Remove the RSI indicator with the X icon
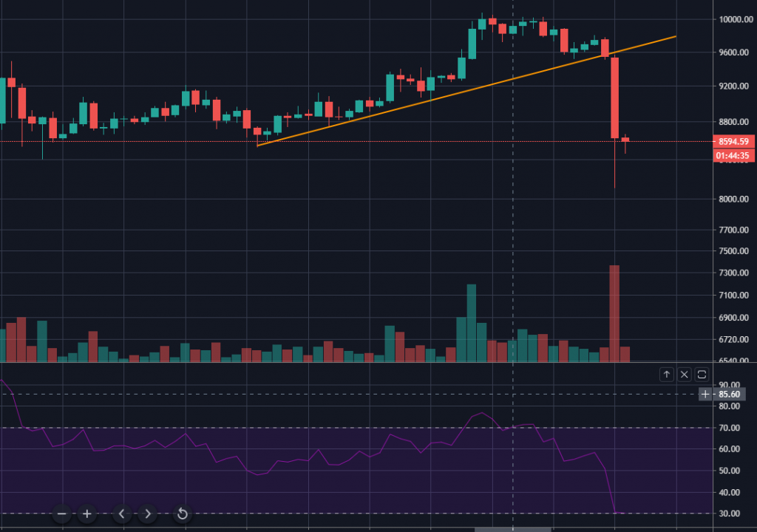Screen dimensions: 757x532 tap(684, 374)
